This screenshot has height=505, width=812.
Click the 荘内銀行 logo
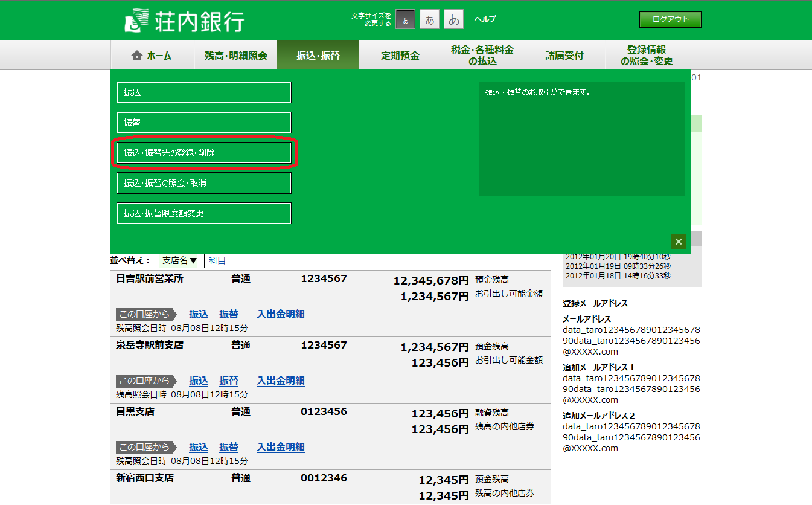[x=184, y=21]
